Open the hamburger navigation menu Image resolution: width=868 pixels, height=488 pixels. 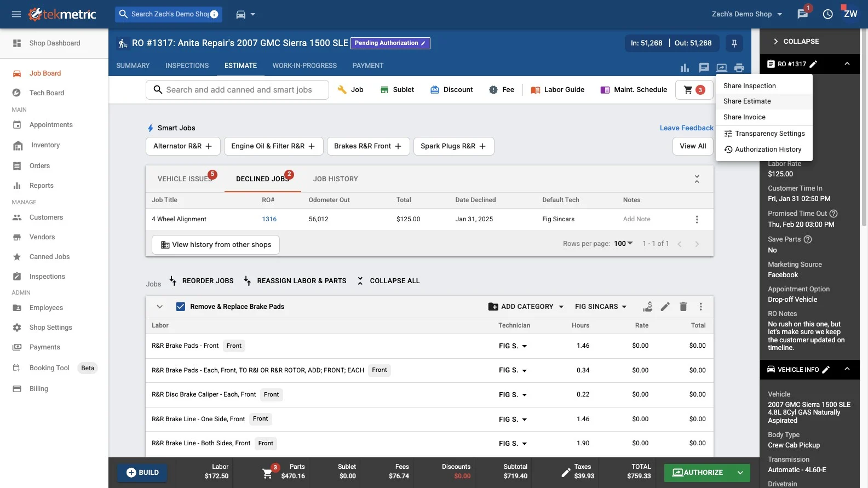point(16,14)
